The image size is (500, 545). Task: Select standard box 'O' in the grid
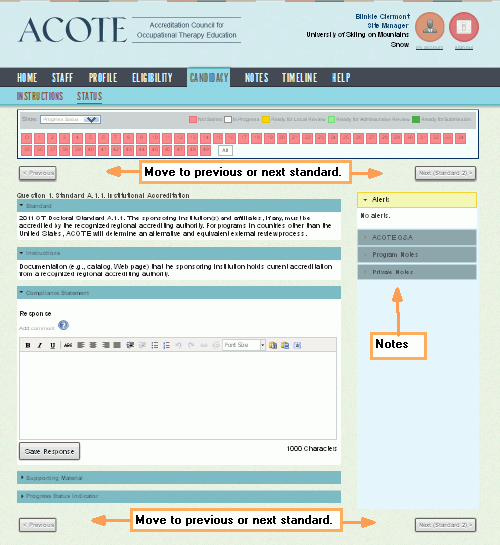(x=27, y=138)
